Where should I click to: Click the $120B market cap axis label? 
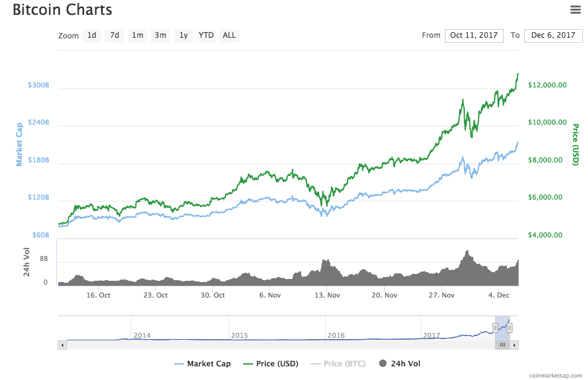[38, 197]
